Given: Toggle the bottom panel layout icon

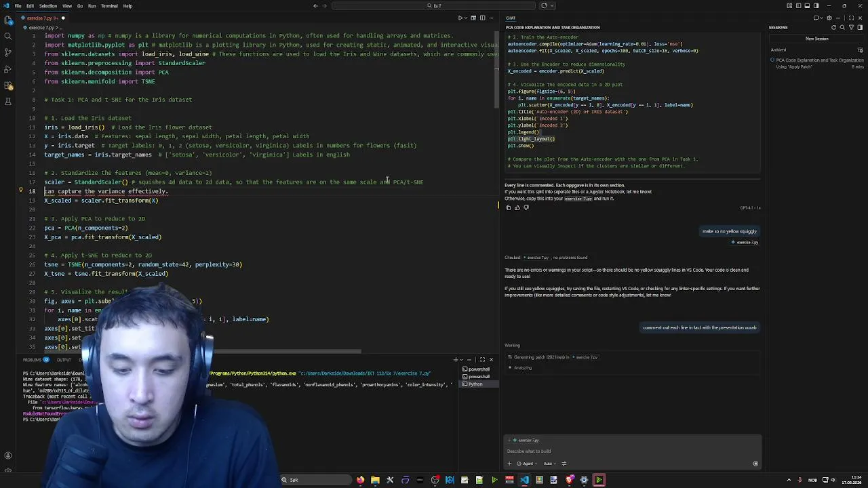Looking at the screenshot, I should click(807, 5).
